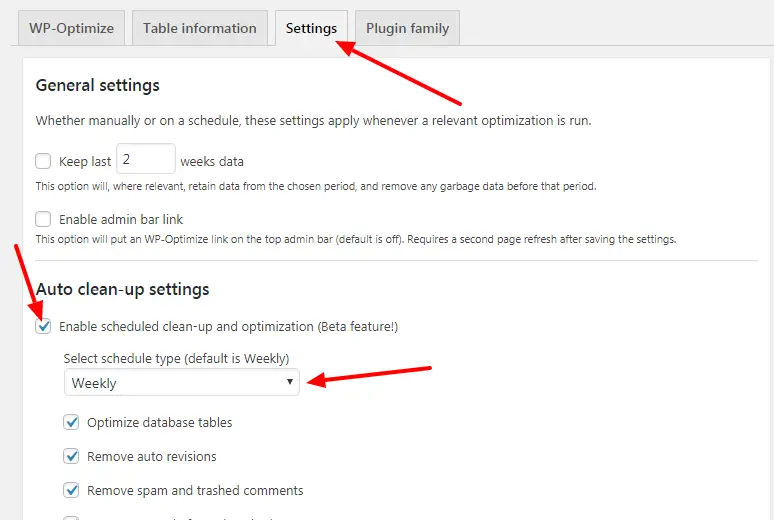Open the WP-Optimize tab
774x520 pixels.
(71, 28)
